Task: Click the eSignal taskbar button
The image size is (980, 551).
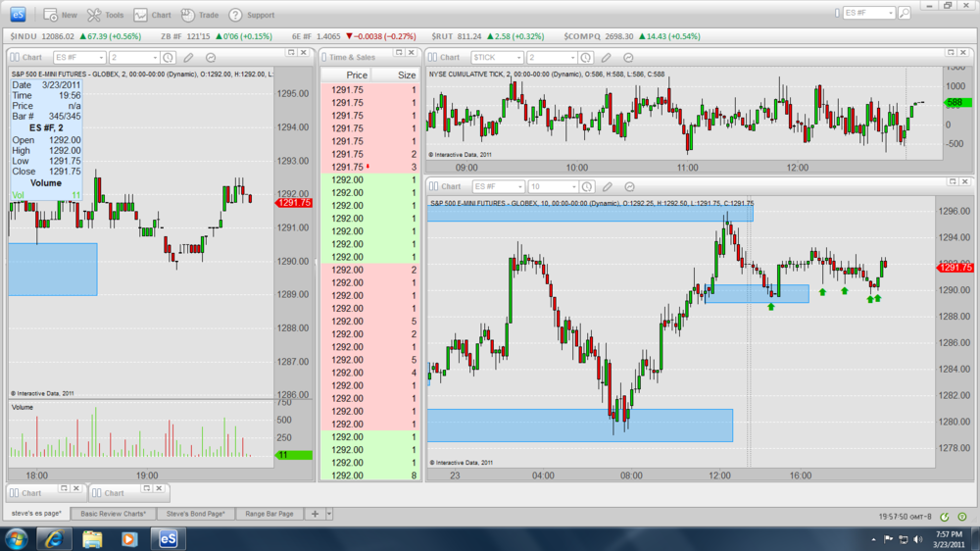Action: [168, 539]
